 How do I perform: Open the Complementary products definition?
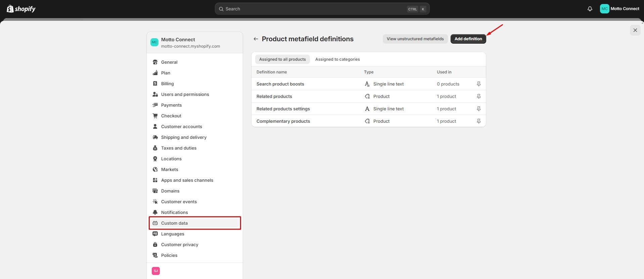coord(283,121)
